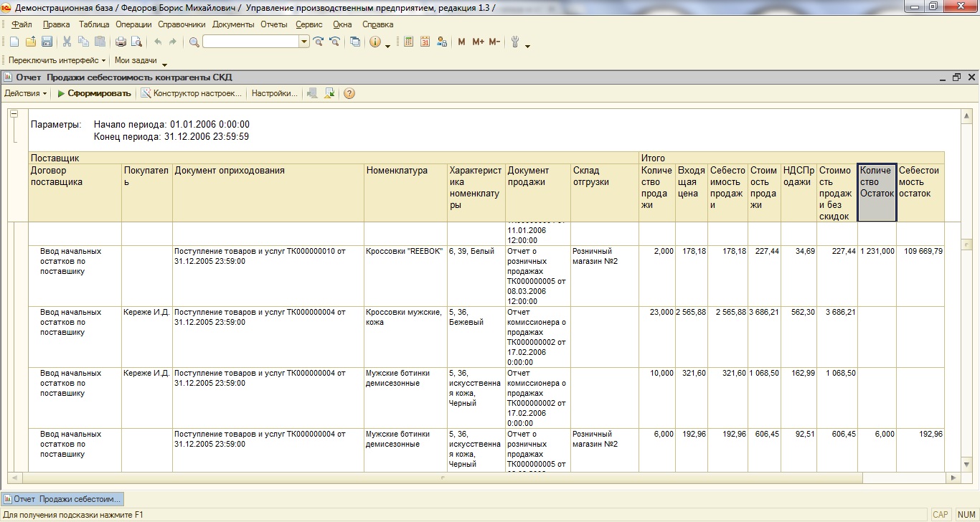
Task: Collapse the report parameters group toggle
Action: click(14, 113)
